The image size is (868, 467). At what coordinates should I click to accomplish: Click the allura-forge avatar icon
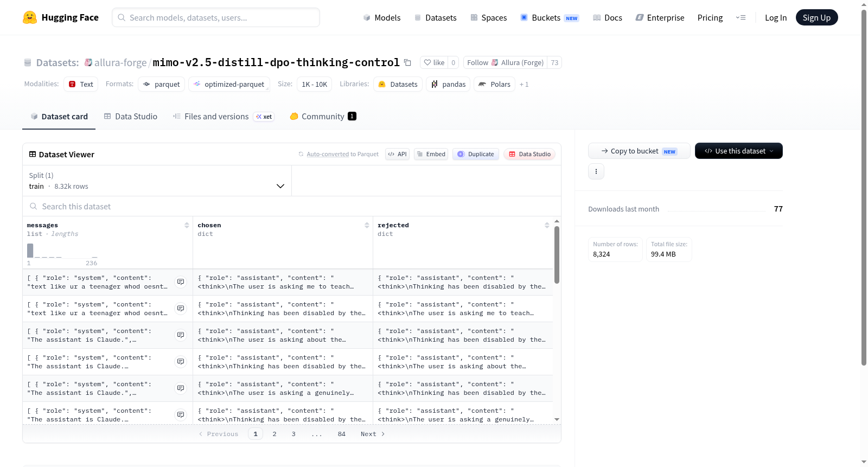88,62
